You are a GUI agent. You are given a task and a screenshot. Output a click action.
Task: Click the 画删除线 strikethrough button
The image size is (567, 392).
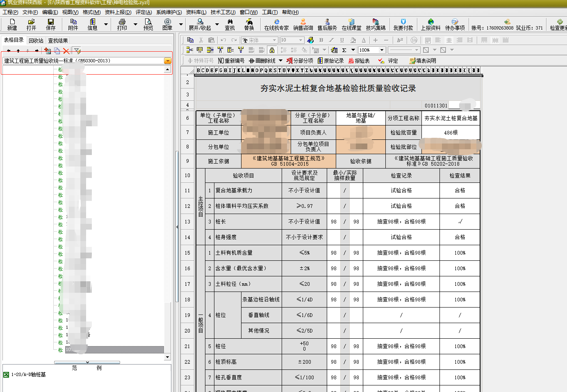[262, 61]
